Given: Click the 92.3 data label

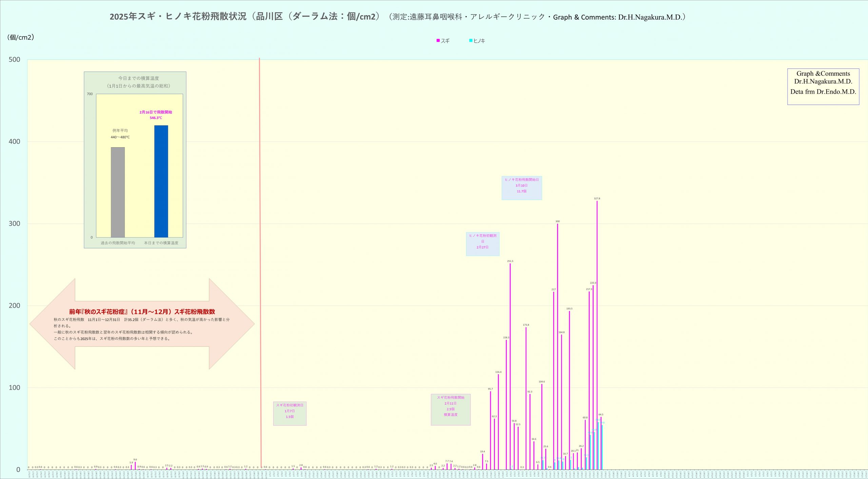Looking at the screenshot, I should click(x=530, y=392).
